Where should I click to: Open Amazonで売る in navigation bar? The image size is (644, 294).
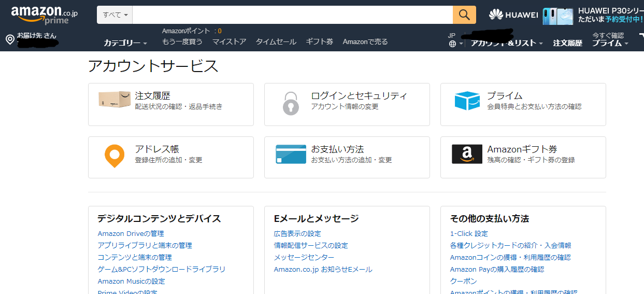point(365,41)
